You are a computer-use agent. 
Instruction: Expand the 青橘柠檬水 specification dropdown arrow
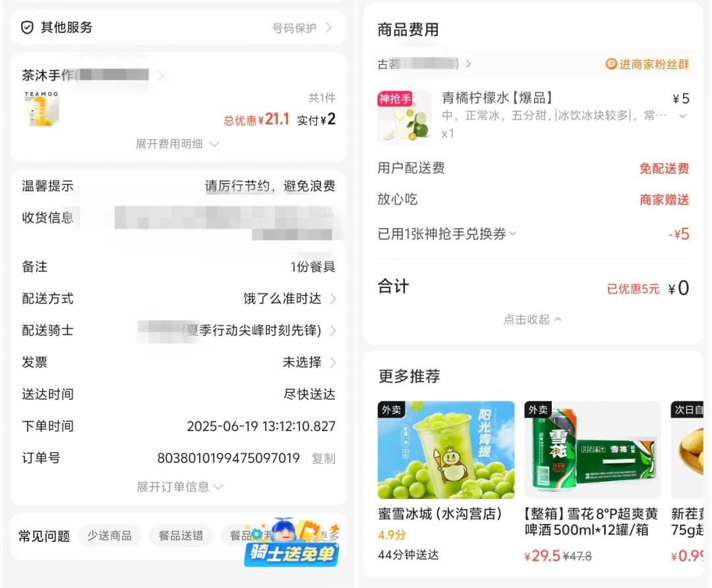pos(682,116)
